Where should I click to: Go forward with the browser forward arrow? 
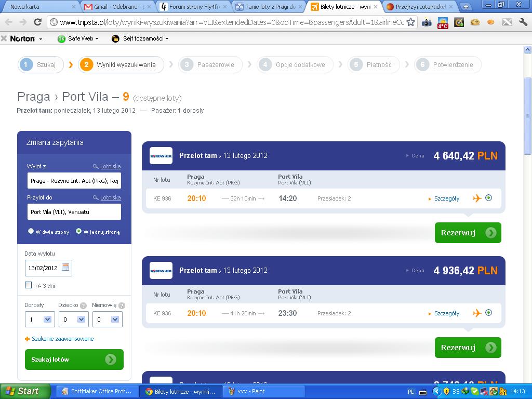tap(23, 22)
